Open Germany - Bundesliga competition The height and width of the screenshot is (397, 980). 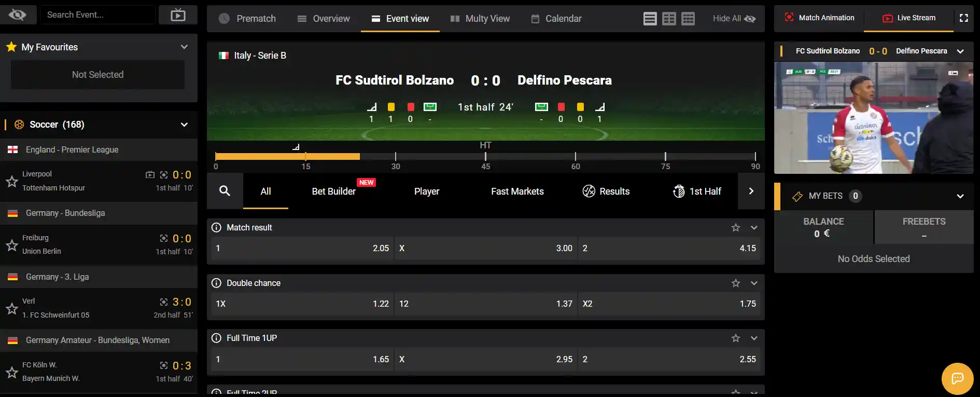point(99,213)
